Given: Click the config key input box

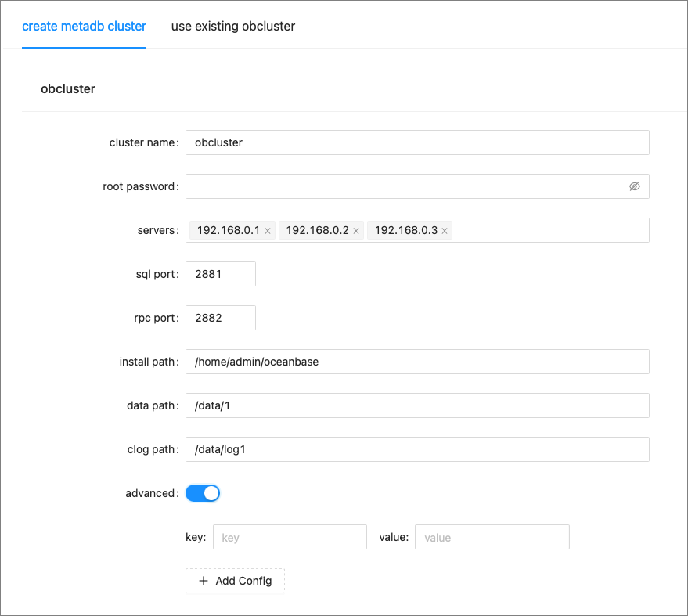Looking at the screenshot, I should click(x=290, y=537).
